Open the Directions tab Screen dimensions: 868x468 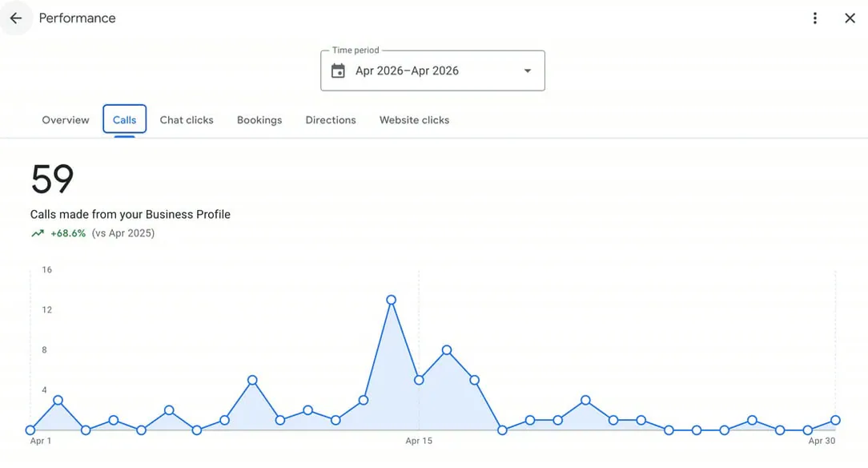tap(331, 120)
